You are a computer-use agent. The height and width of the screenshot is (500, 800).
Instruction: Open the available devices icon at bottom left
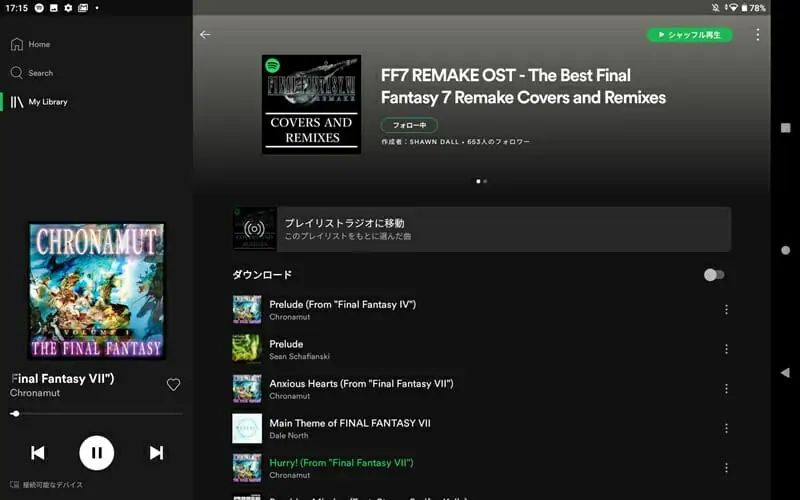[15, 485]
